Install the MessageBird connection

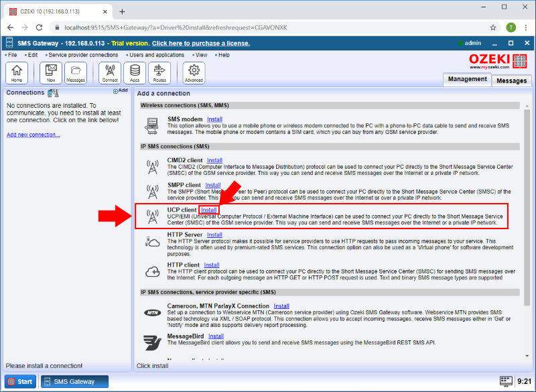point(216,336)
